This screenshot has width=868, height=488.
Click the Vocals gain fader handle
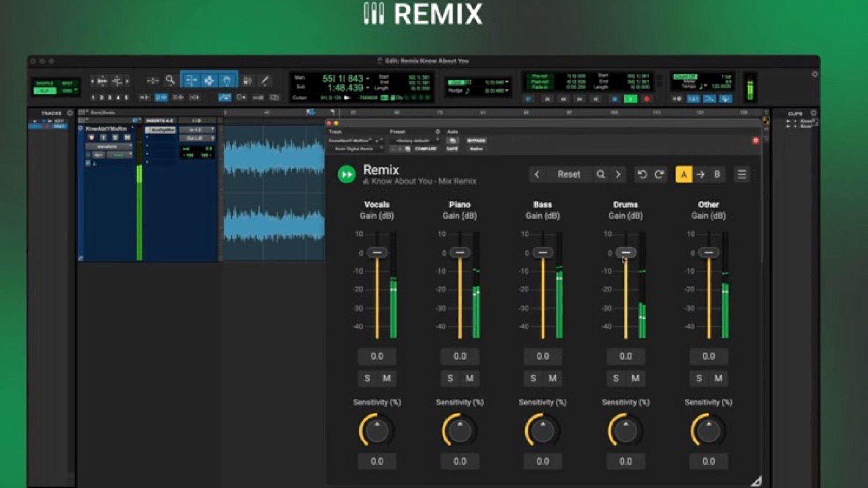point(377,253)
